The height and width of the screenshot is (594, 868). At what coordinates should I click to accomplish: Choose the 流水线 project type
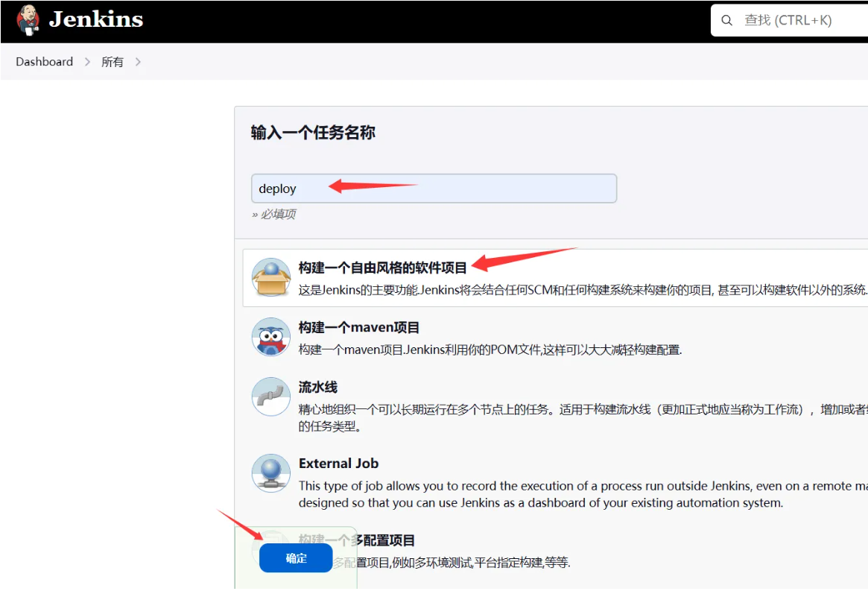click(318, 387)
